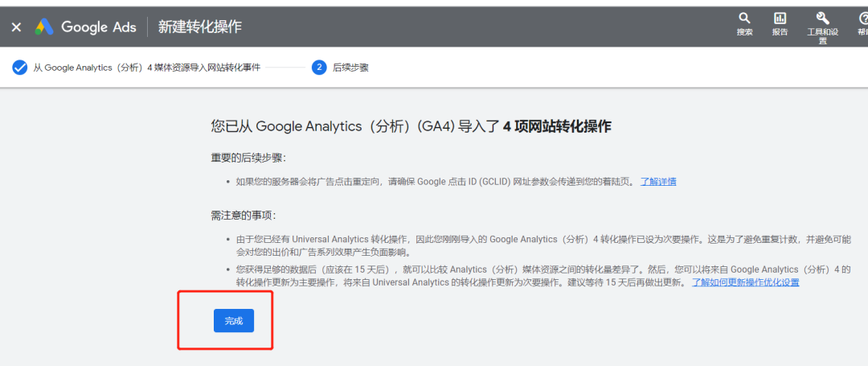Go back to the Google Analytics import step label
The width and height of the screenshot is (868, 366).
pos(146,68)
